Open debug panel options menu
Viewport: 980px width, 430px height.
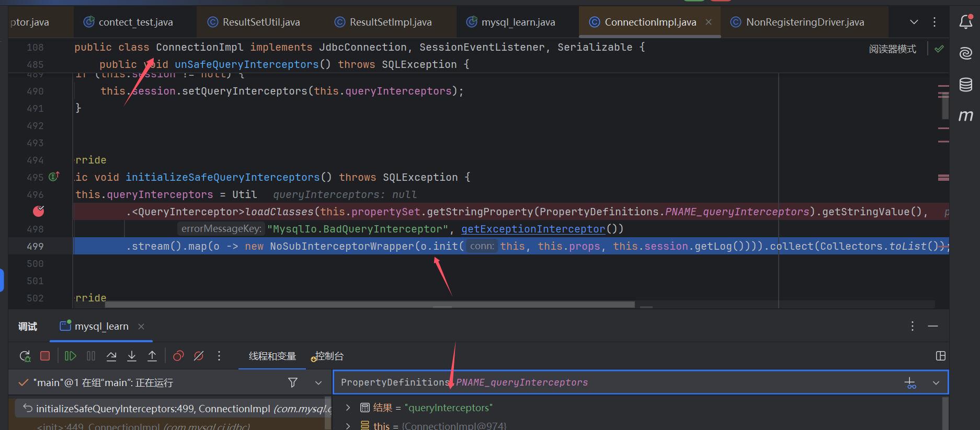[x=913, y=326]
